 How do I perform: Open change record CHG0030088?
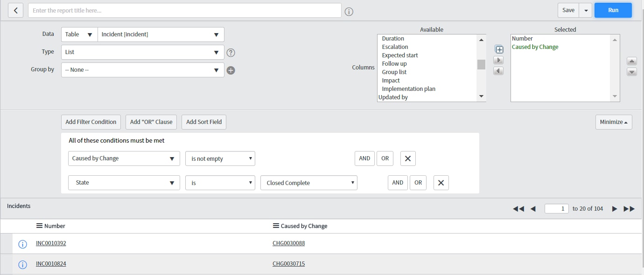[289, 243]
